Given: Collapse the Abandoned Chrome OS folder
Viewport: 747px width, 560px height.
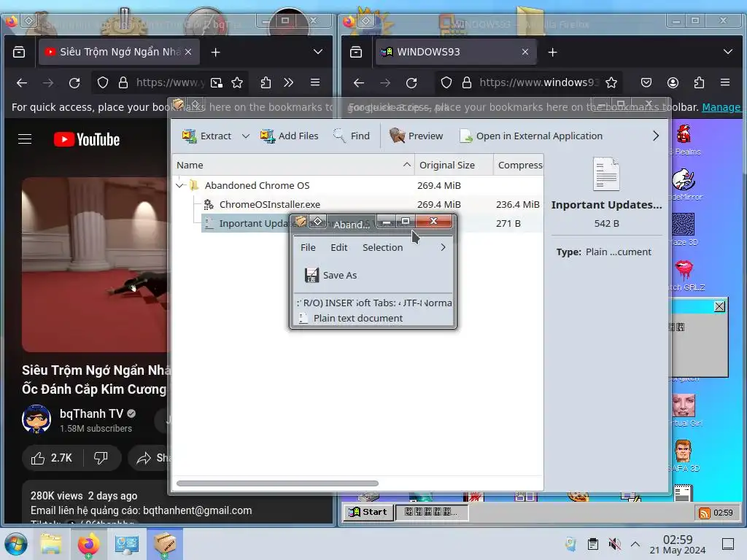Looking at the screenshot, I should coord(179,185).
